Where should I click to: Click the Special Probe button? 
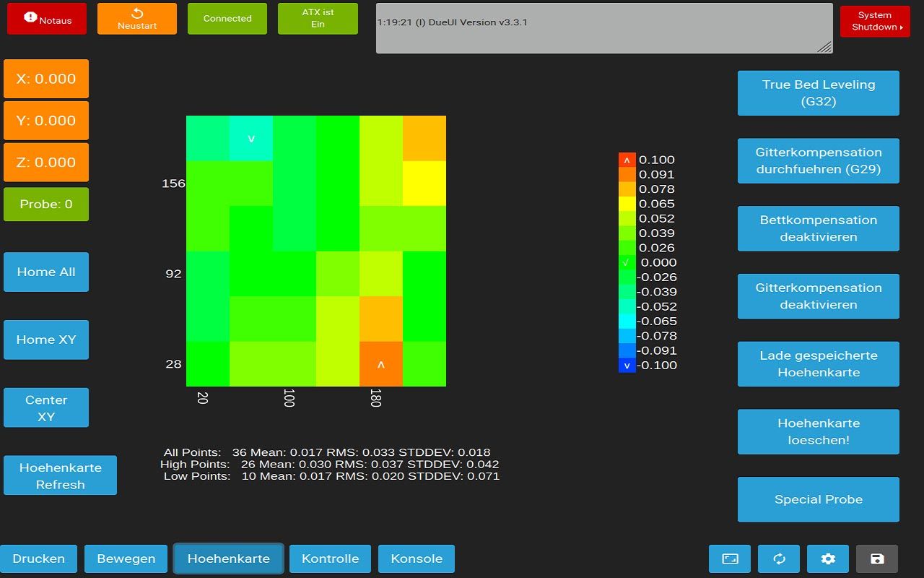click(x=819, y=499)
